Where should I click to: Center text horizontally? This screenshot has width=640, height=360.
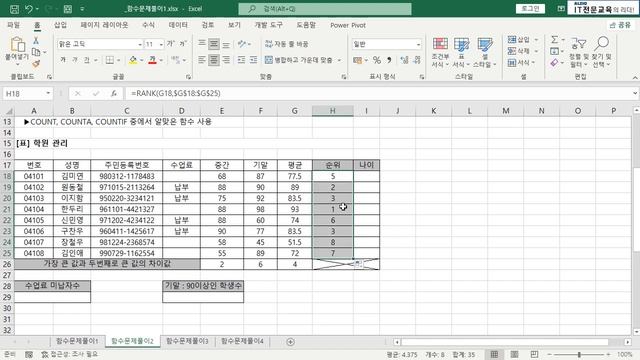pyautogui.click(x=214, y=60)
